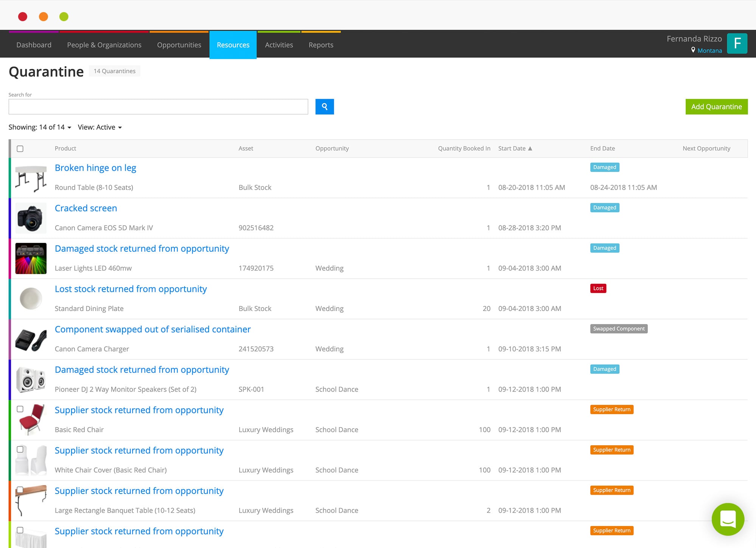756x548 pixels.
Task: Click Luxury Weddings on Basic Red Chair row
Action: coord(266,430)
